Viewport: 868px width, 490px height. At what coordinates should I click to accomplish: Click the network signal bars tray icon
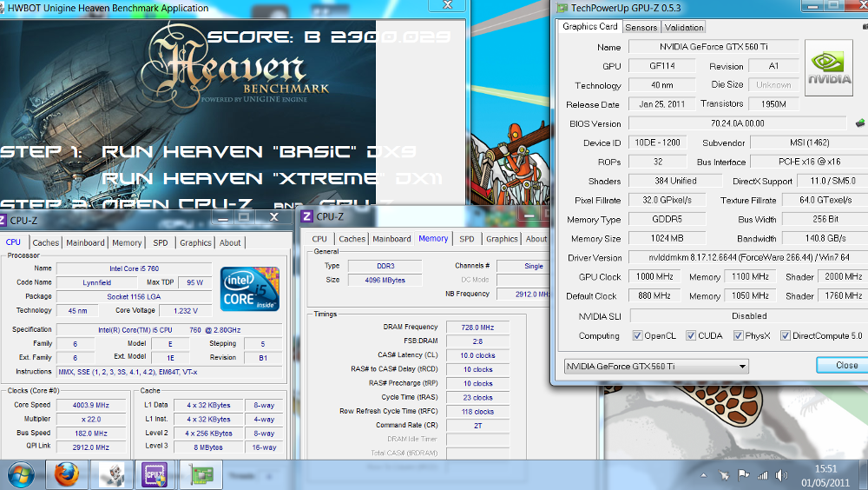762,475
